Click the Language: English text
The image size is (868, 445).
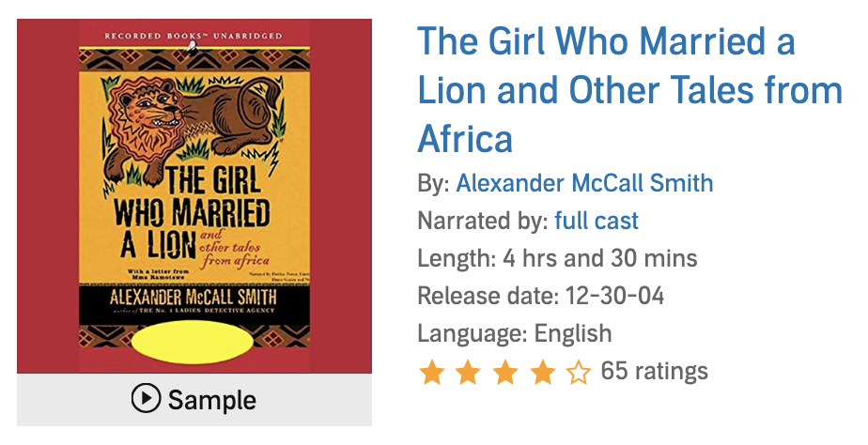[514, 333]
